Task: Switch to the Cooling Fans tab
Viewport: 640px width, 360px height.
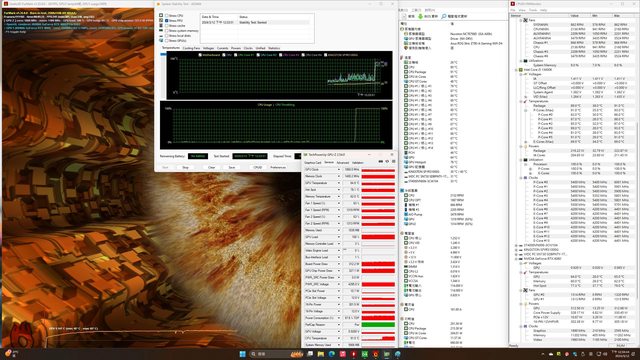Action: point(191,48)
